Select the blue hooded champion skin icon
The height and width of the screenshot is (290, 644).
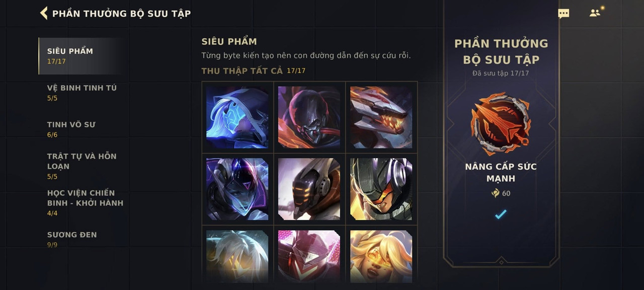(237, 117)
